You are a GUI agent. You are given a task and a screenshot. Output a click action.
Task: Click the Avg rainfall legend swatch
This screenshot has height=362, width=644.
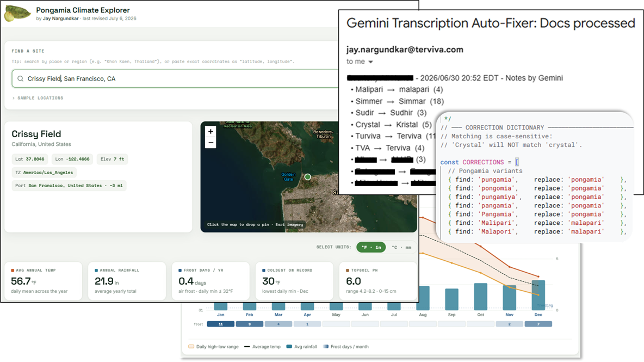(x=289, y=346)
